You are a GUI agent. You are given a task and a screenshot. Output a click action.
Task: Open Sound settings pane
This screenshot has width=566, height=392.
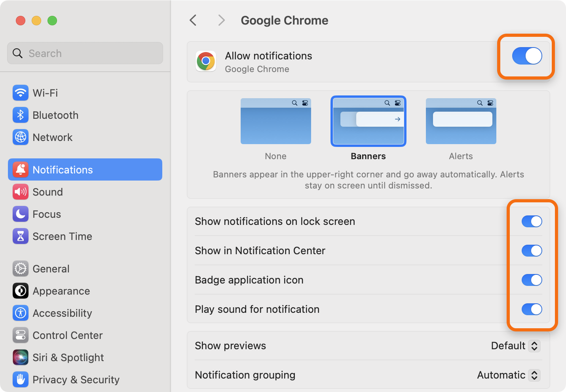pos(85,192)
